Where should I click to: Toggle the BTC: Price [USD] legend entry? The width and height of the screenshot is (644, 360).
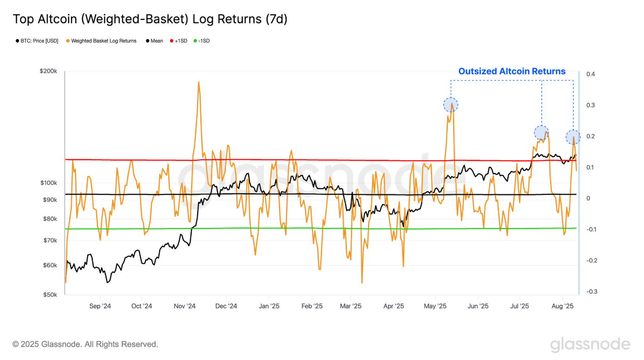coord(37,41)
